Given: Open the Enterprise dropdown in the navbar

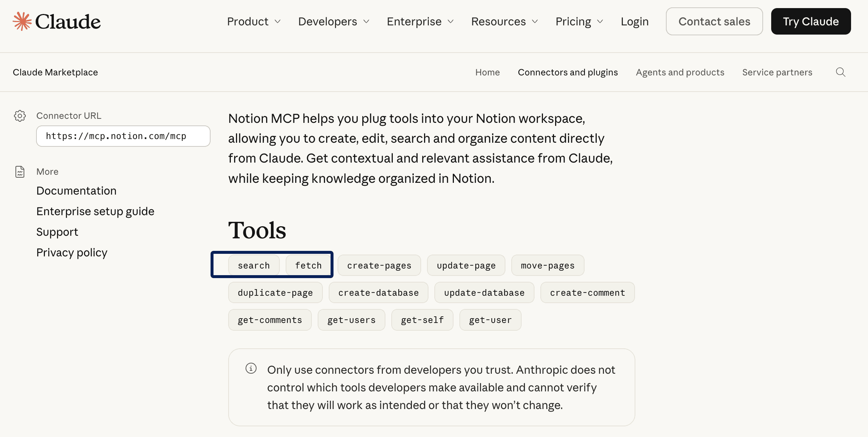Looking at the screenshot, I should pyautogui.click(x=420, y=21).
